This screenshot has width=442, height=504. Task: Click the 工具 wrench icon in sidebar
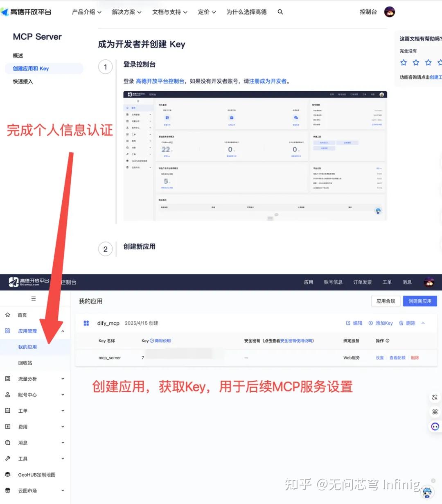click(7, 459)
